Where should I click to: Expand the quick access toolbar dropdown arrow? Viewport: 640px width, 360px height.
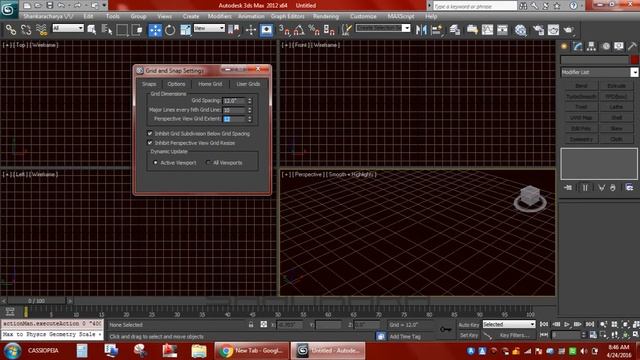104,6
